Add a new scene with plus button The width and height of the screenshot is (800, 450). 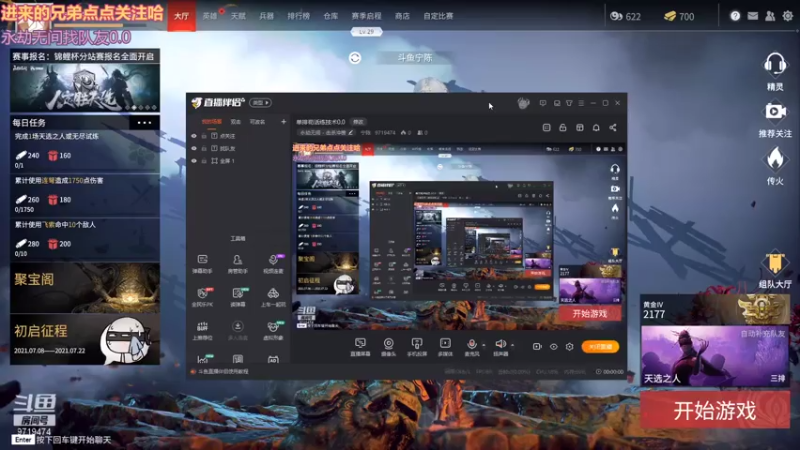[x=283, y=121]
